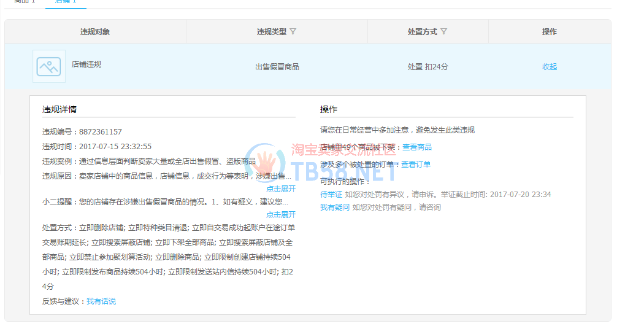Click the 操作 column header
This screenshot has height=326, width=644.
[x=550, y=32]
